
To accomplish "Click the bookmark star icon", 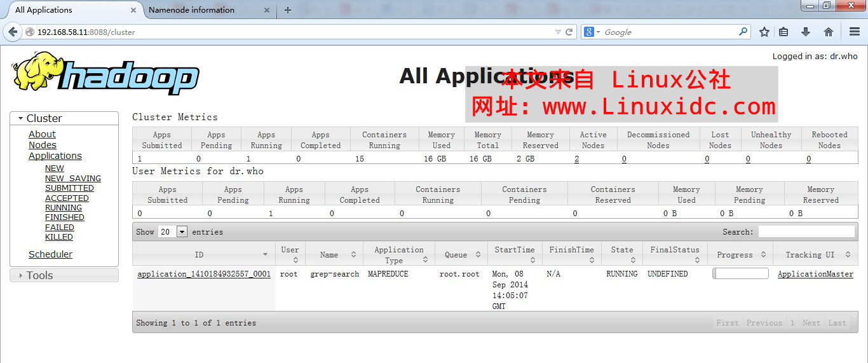I will coord(764,32).
